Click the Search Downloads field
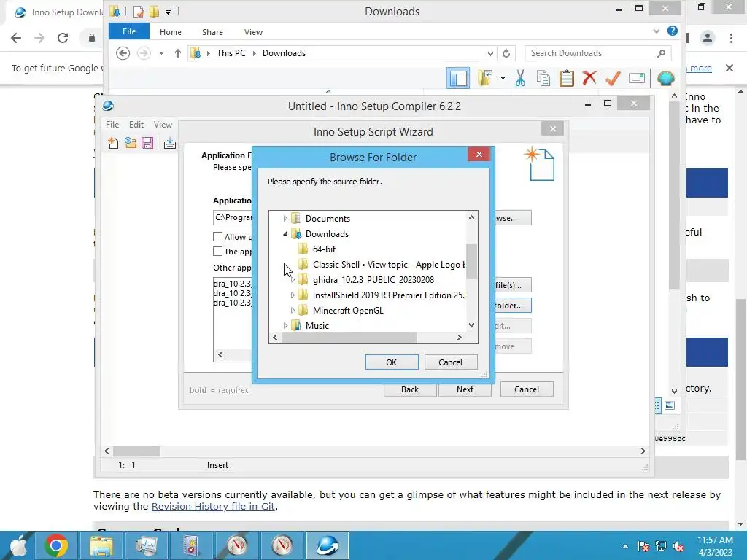 pyautogui.click(x=591, y=53)
